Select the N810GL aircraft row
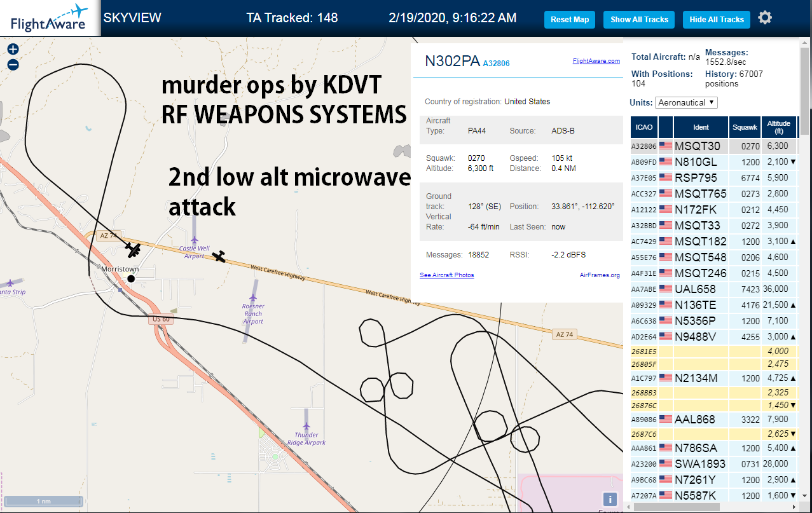Screen dimensions: 812x513 coord(713,162)
